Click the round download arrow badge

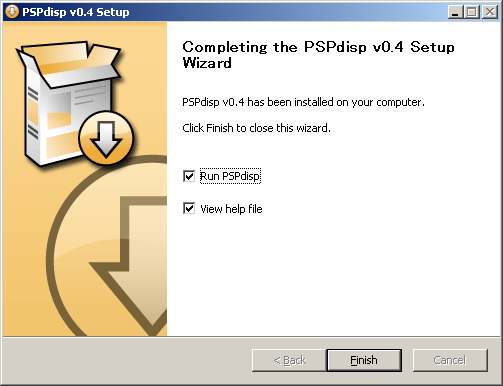(x=106, y=138)
